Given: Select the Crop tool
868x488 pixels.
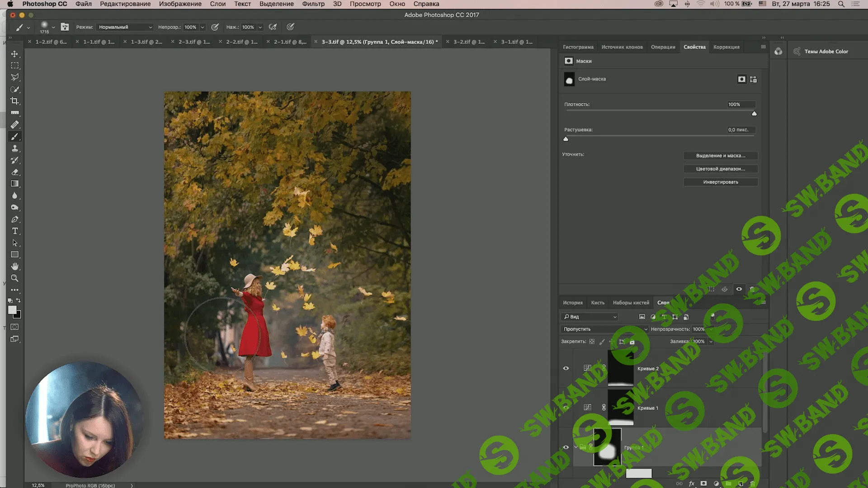Looking at the screenshot, I should point(14,101).
